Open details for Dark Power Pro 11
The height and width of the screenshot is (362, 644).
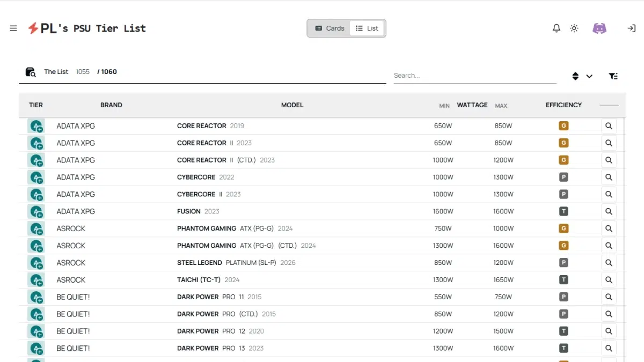pos(609,297)
